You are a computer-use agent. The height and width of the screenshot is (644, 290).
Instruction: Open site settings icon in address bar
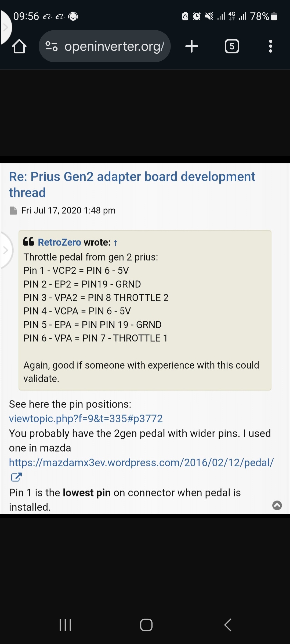52,46
